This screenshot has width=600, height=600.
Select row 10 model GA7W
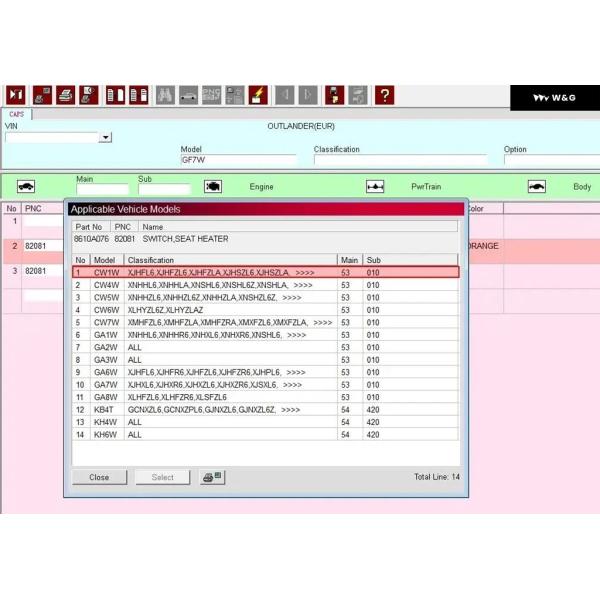[265, 385]
